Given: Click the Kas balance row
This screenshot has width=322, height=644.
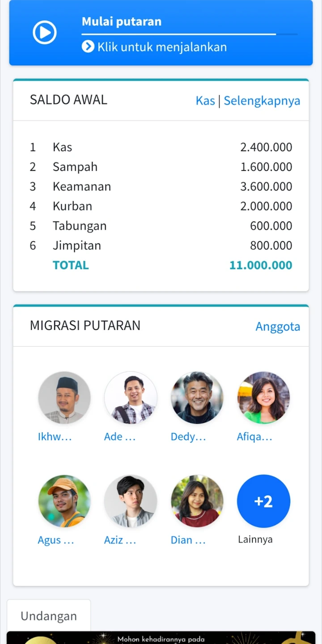Looking at the screenshot, I should (x=161, y=147).
